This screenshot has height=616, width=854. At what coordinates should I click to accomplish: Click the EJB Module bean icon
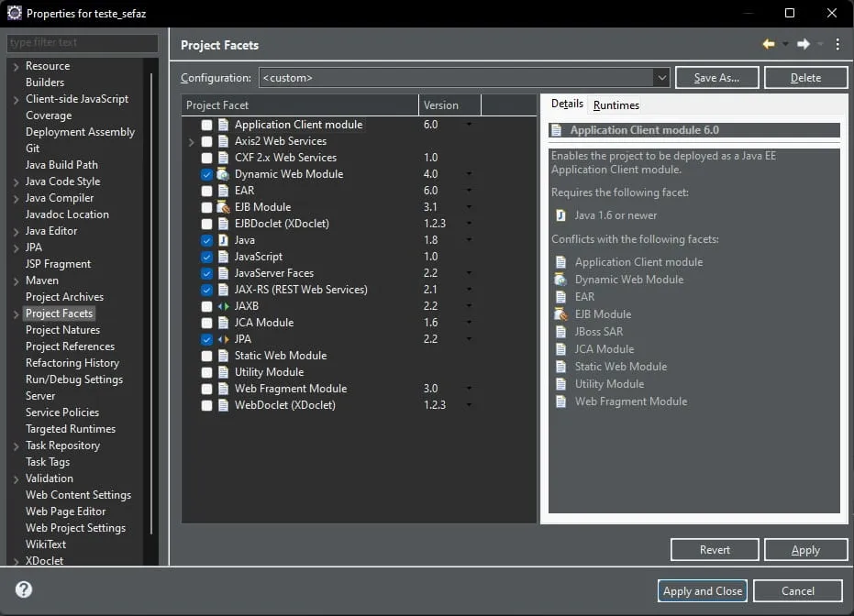click(x=223, y=207)
